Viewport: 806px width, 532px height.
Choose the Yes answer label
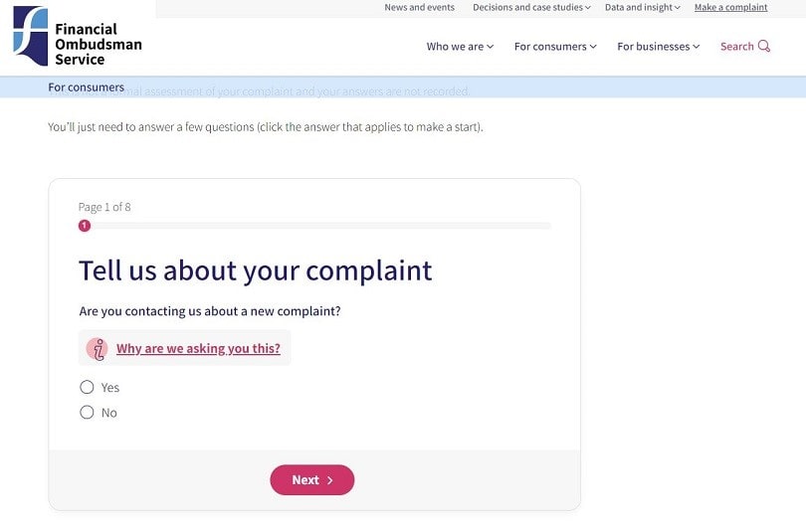pyautogui.click(x=110, y=388)
